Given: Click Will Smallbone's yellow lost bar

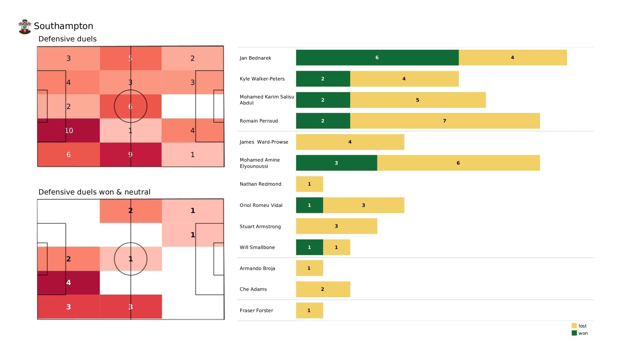Looking at the screenshot, I should tap(336, 247).
